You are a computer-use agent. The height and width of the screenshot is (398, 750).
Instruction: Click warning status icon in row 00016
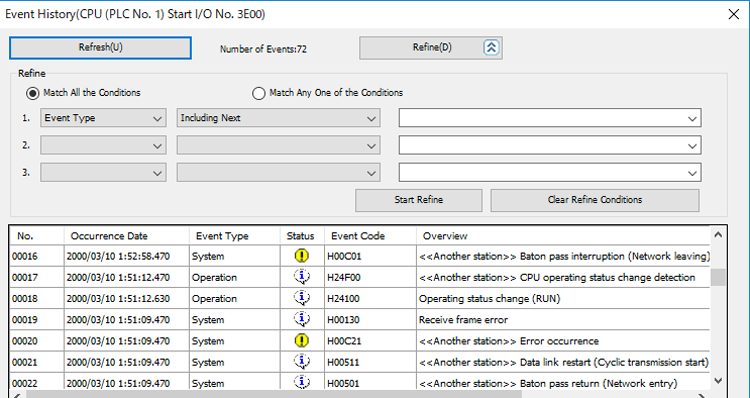pyautogui.click(x=301, y=256)
